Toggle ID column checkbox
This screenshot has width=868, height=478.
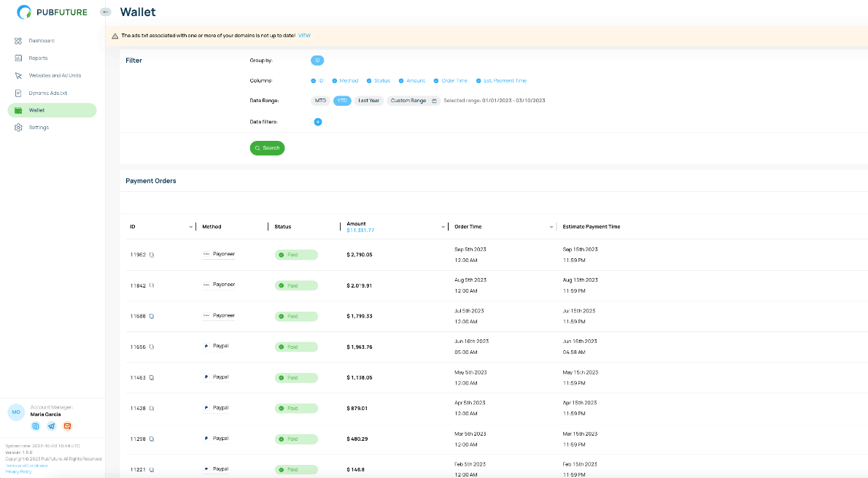point(314,81)
